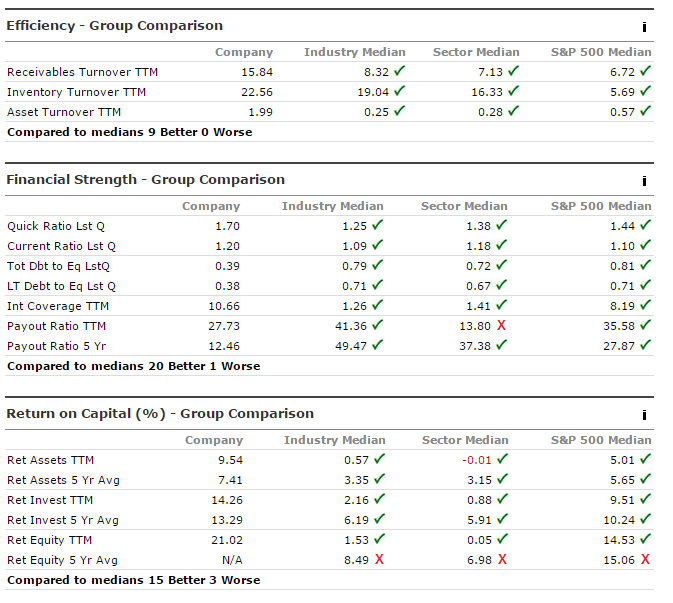Select the Ret Equity 5 Yr Avg label
Viewport: 673px width, 603px height.
(62, 560)
